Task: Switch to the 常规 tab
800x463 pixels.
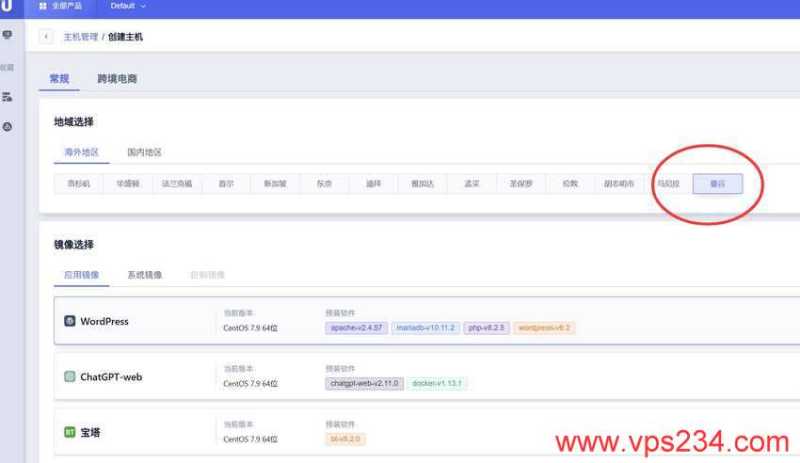Action: 59,79
